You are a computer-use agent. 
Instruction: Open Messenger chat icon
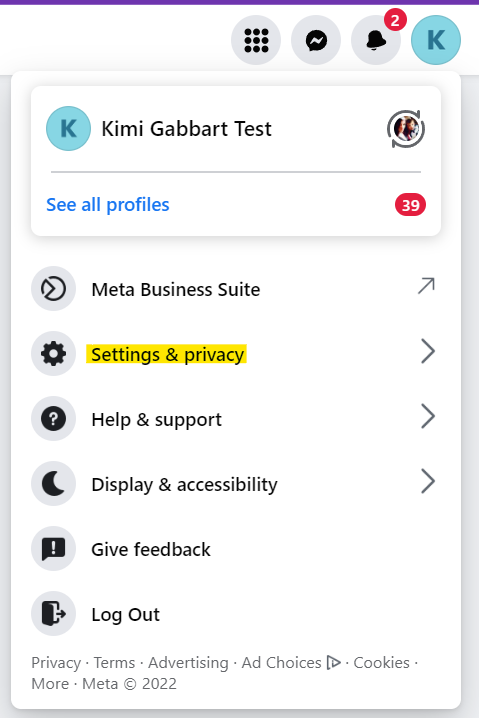tap(316, 40)
